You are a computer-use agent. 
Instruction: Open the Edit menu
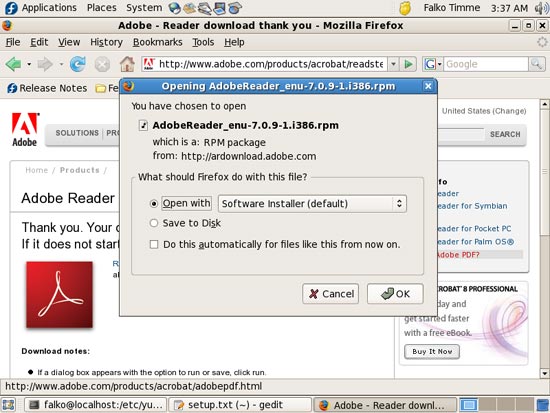(x=39, y=42)
